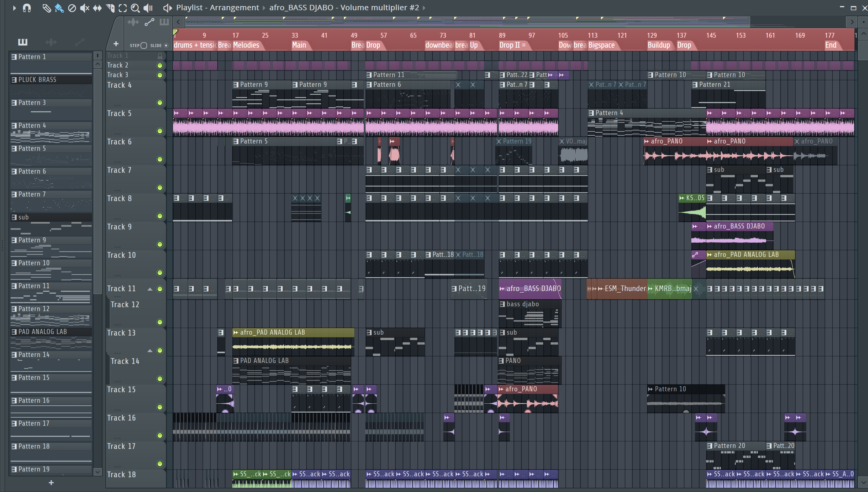This screenshot has width=868, height=492.
Task: Activate the Playback tool
Action: tap(148, 8)
